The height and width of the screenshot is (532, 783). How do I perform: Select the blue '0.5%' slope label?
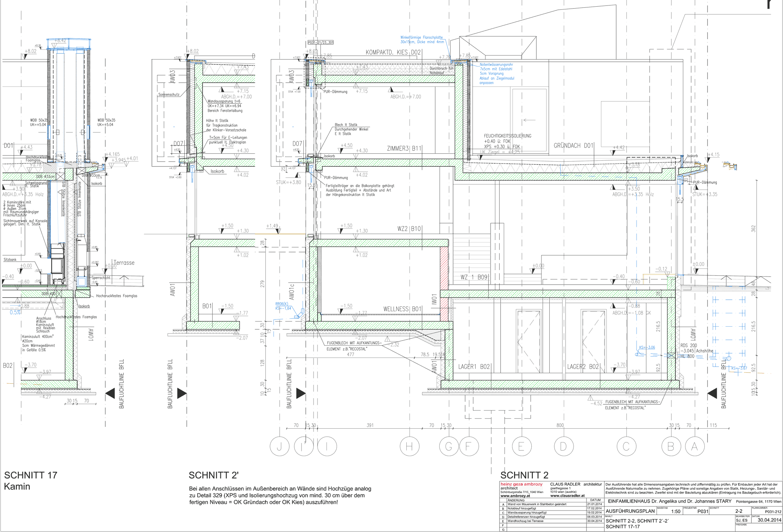point(15,313)
